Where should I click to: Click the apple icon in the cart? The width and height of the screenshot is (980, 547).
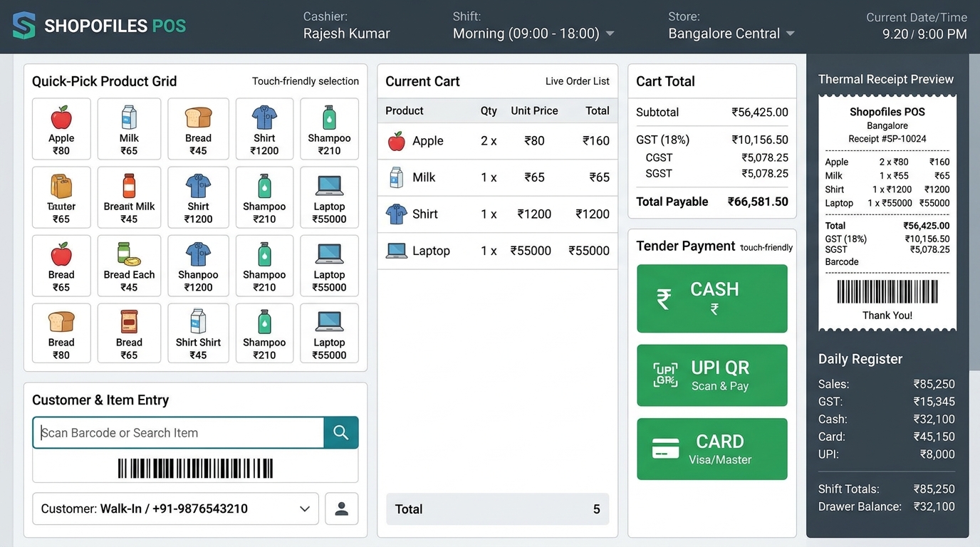point(396,141)
